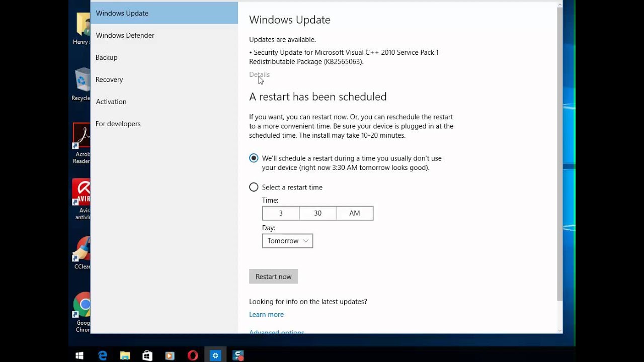Choose the 'Select a restart time' option
The height and width of the screenshot is (362, 644).
pyautogui.click(x=254, y=187)
